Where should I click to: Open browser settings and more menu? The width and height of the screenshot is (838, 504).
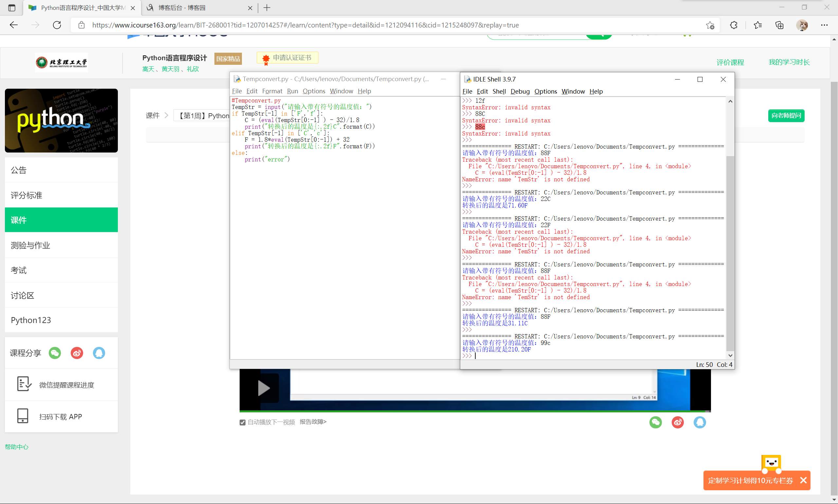coord(824,25)
